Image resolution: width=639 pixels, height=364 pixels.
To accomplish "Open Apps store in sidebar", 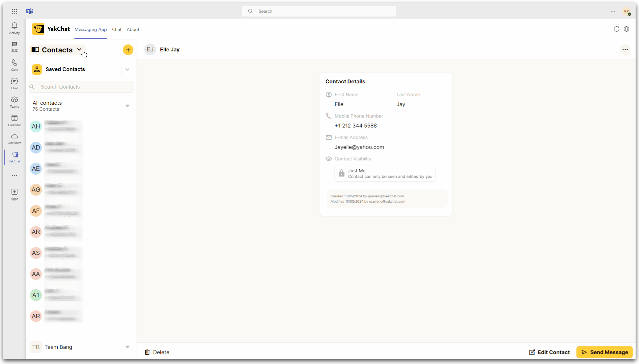I will [14, 194].
